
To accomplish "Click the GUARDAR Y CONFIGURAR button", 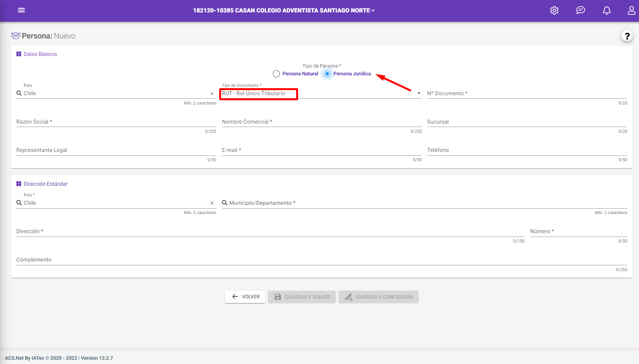I will click(379, 297).
